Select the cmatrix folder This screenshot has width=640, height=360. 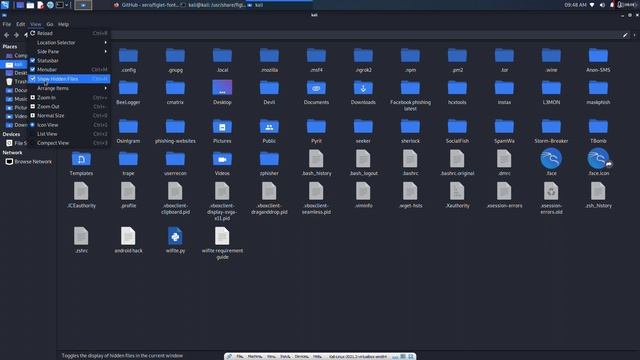click(x=175, y=92)
